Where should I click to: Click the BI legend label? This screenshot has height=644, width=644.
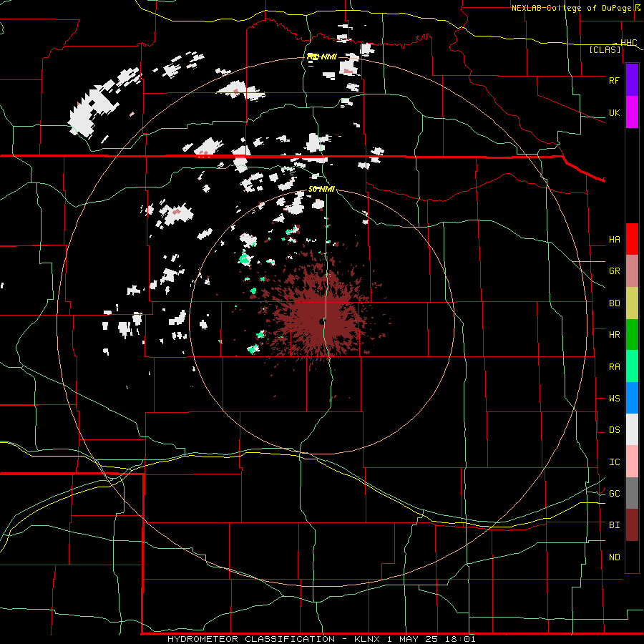point(614,525)
